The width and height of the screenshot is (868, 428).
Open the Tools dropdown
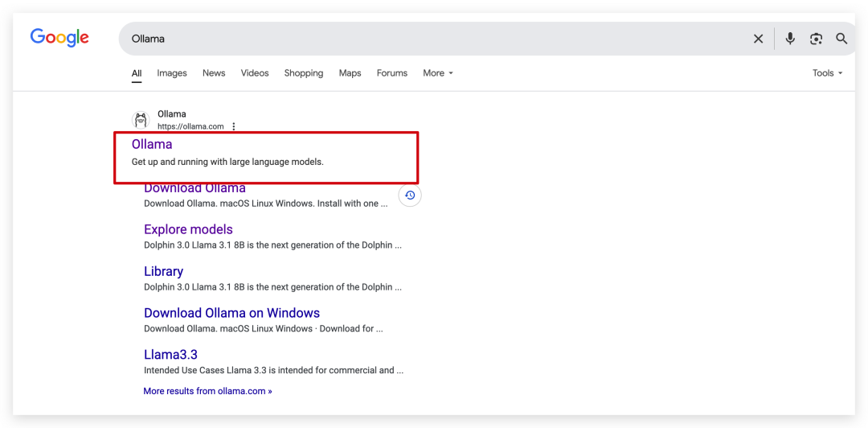827,73
